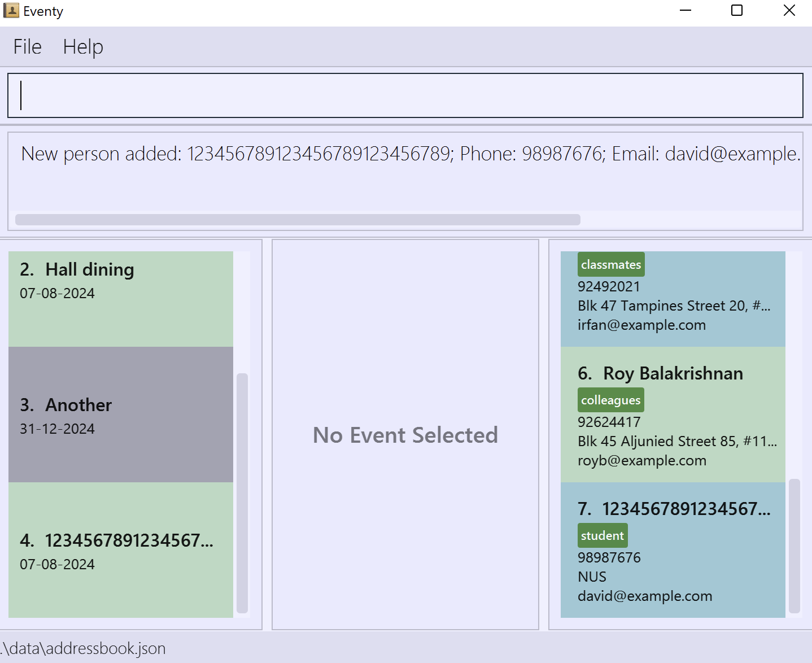Click the result message horizontal scrollbar
Image resolution: width=812 pixels, height=663 pixels.
(x=298, y=220)
